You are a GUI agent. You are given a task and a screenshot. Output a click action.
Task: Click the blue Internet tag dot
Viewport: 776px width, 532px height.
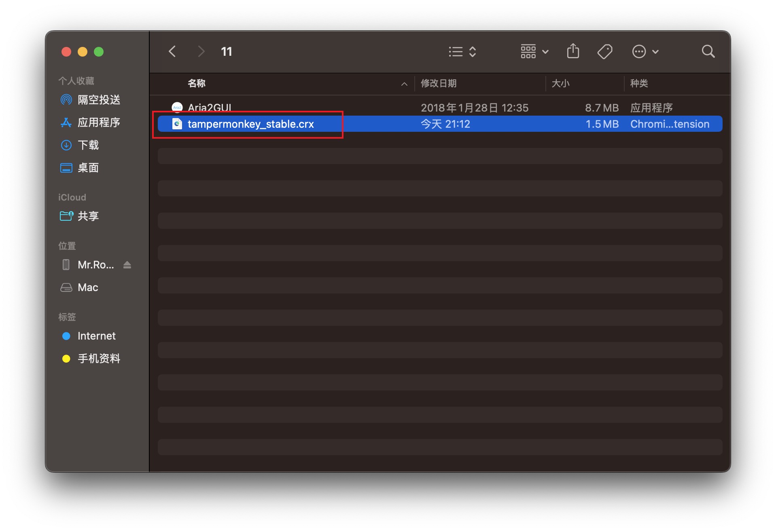[x=66, y=336]
